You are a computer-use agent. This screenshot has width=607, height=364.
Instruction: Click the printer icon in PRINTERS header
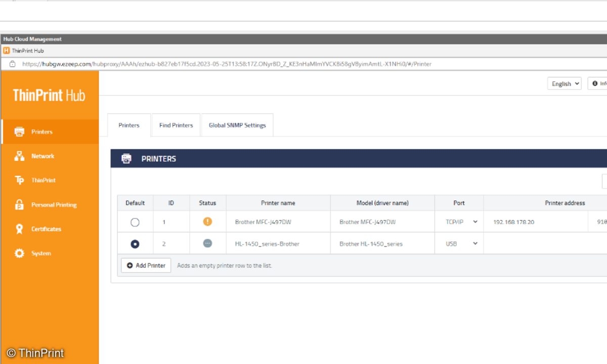point(126,159)
